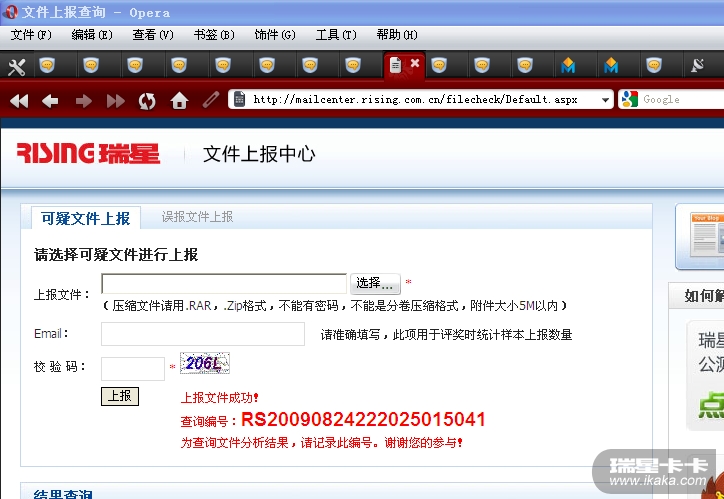Switch to the 误报文件上报 tab
The width and height of the screenshot is (724, 499).
tap(197, 216)
